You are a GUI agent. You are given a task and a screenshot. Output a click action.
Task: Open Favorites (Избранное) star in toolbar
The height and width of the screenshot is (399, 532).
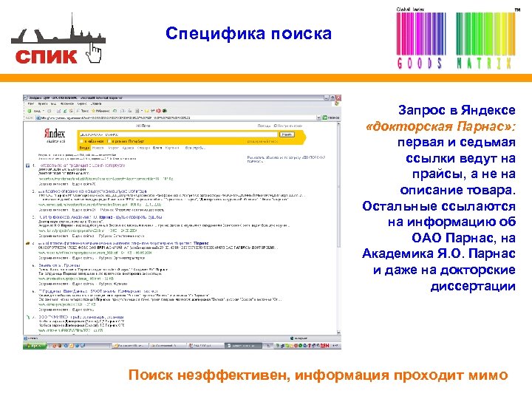[100, 111]
